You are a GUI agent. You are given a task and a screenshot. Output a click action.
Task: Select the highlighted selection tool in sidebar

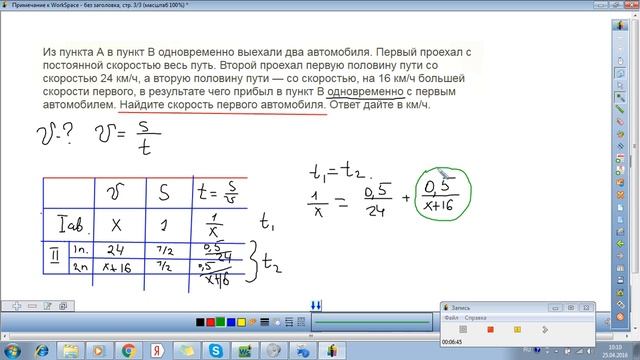pyautogui.click(x=620, y=73)
